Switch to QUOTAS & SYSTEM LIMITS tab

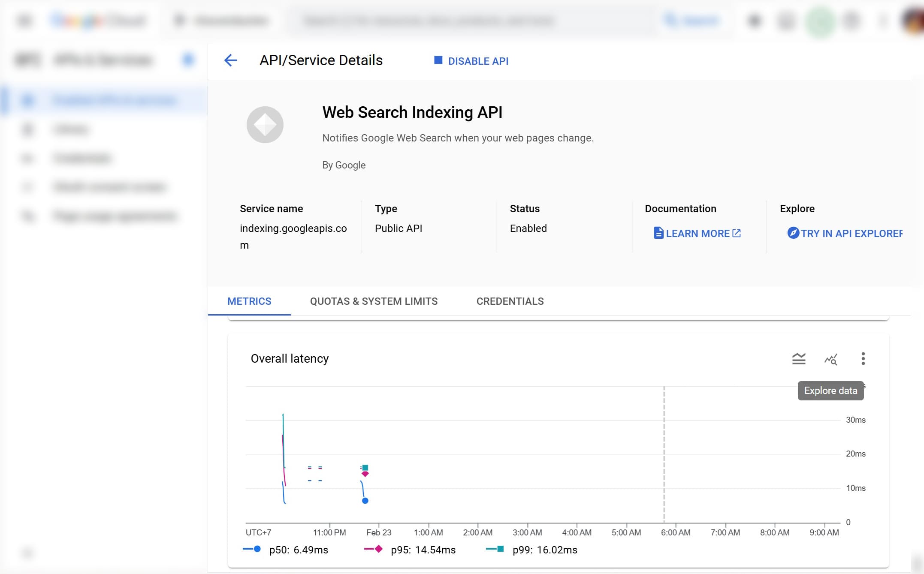click(374, 301)
